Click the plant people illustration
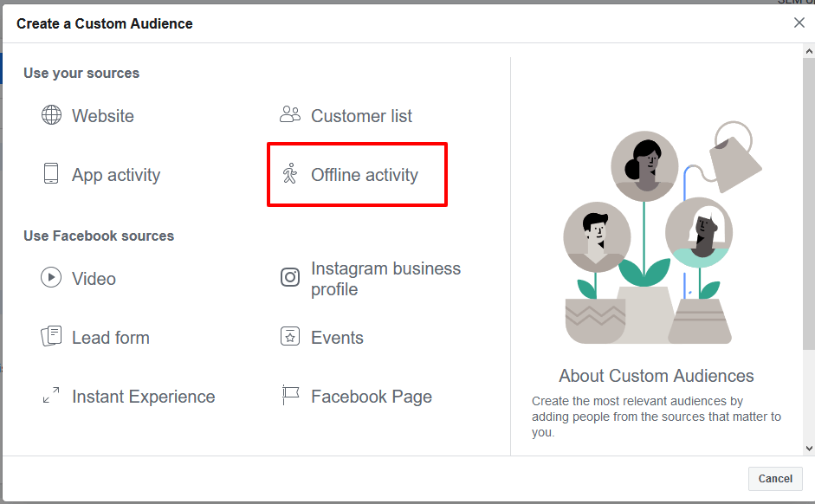 [661, 232]
